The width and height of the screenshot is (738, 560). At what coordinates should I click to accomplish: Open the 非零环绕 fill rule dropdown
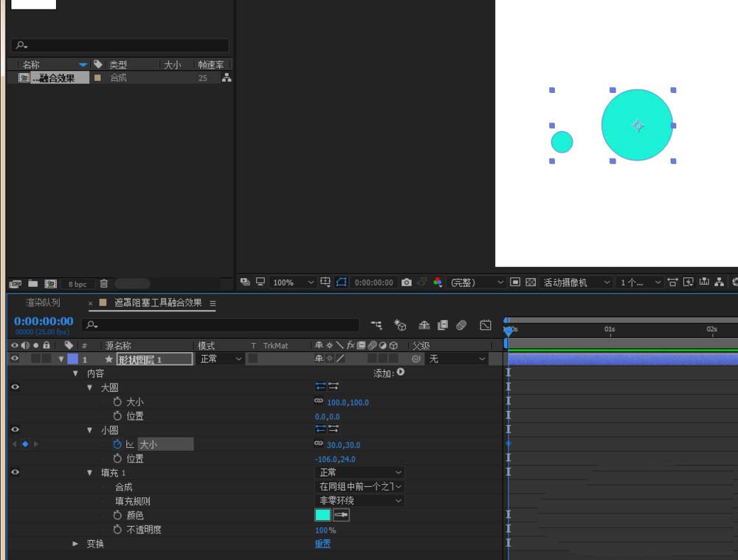tap(360, 501)
